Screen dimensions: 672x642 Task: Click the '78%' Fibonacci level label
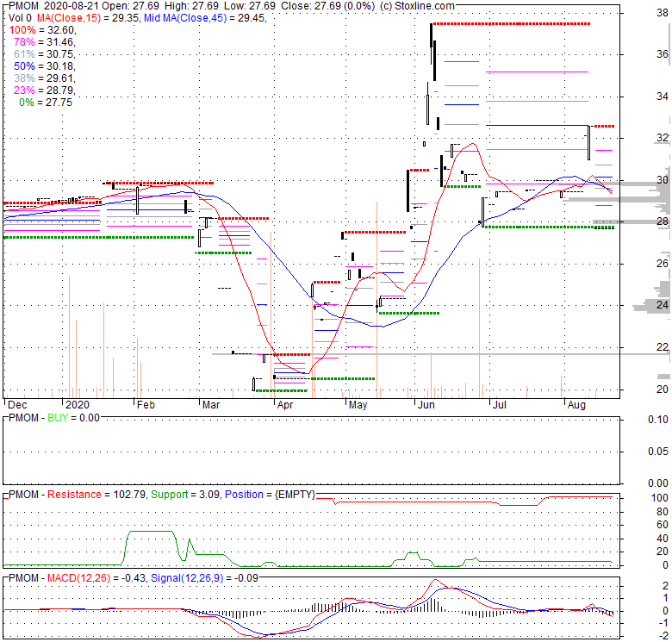pos(24,42)
